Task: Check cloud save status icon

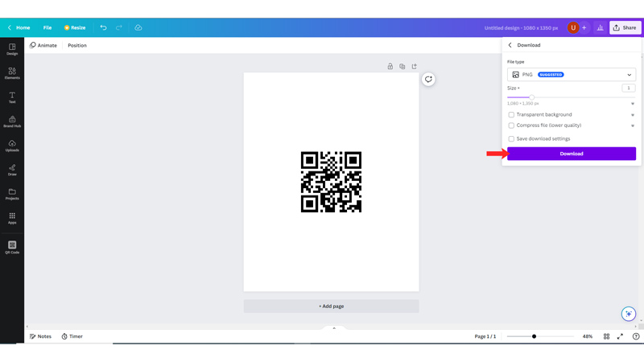Action: (x=138, y=27)
